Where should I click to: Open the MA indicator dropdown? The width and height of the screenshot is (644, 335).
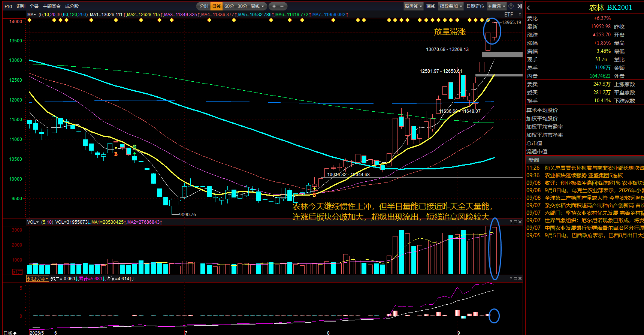click(x=32, y=15)
